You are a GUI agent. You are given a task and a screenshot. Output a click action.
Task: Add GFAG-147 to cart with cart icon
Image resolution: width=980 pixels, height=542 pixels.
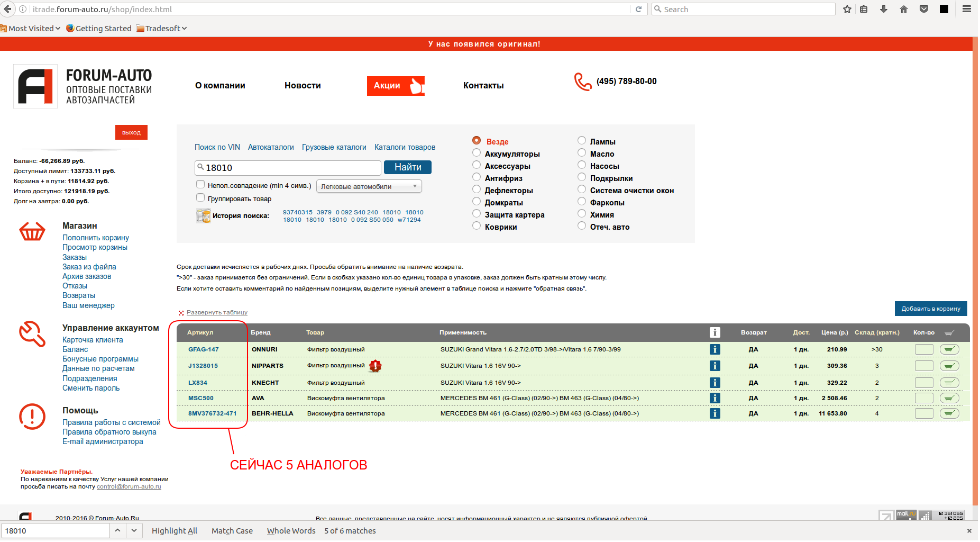[949, 349]
